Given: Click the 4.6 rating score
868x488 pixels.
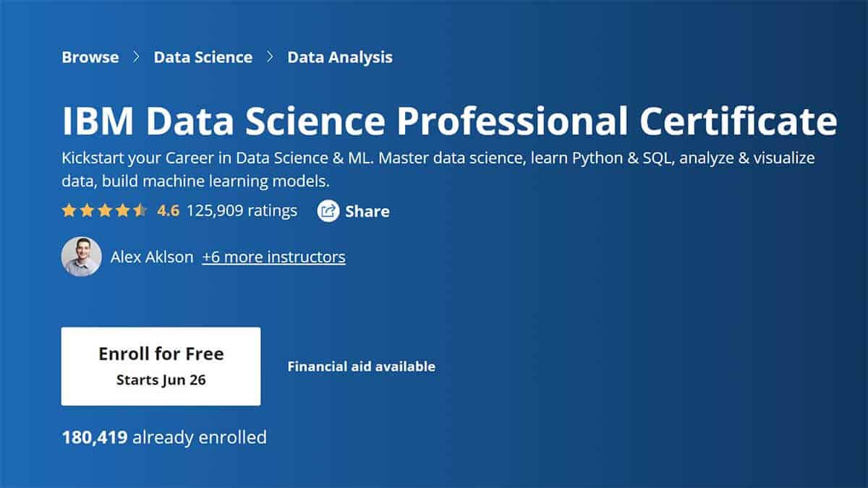Looking at the screenshot, I should coord(168,210).
